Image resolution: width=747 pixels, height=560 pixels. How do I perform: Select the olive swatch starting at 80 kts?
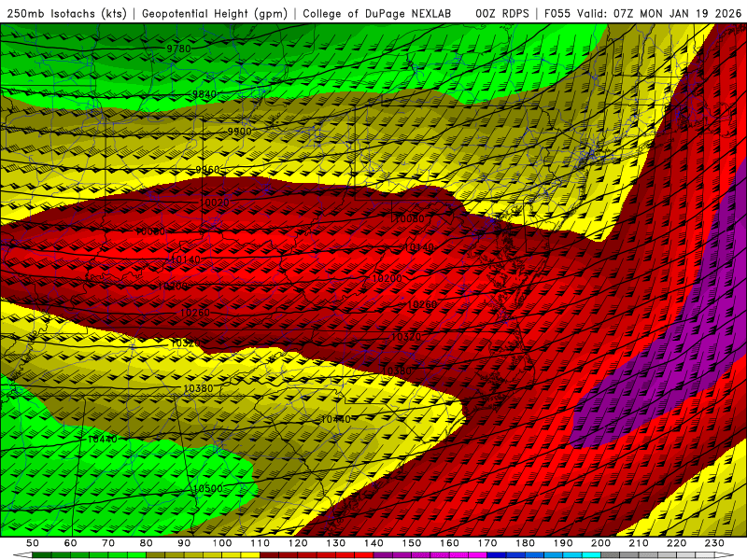click(x=155, y=555)
